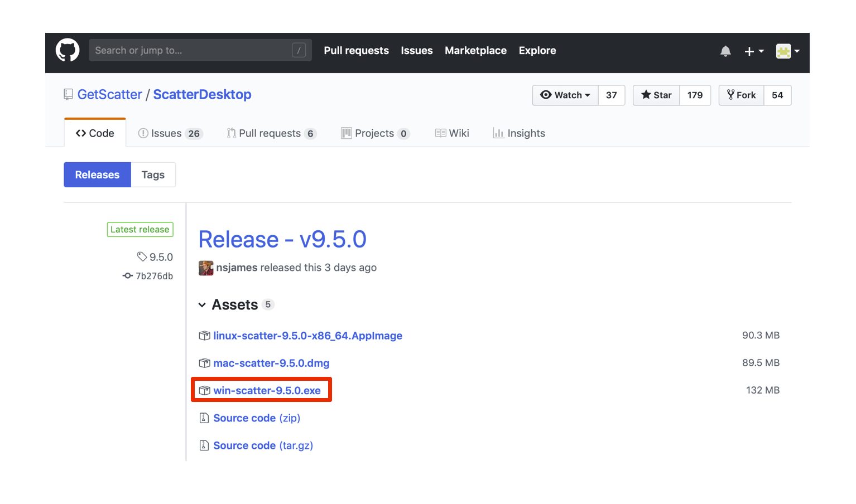Download linux-scatter-9.5.0-x86_64.AppImage
Screen dimensions: 856x504
click(x=307, y=336)
